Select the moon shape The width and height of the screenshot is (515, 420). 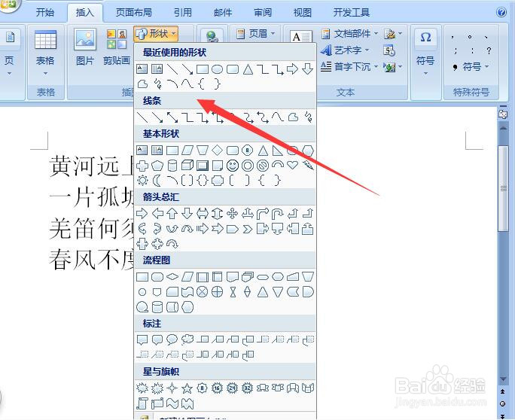tap(157, 181)
